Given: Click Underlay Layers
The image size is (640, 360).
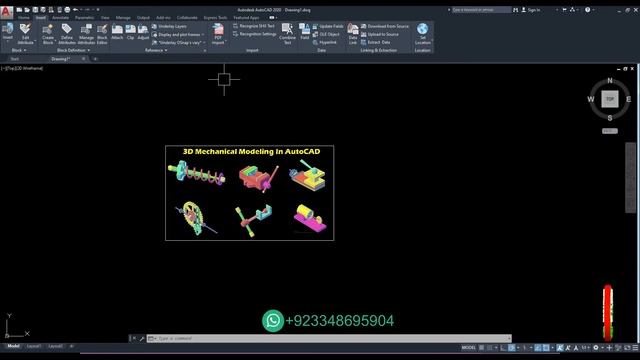Looking at the screenshot, I should [x=169, y=26].
